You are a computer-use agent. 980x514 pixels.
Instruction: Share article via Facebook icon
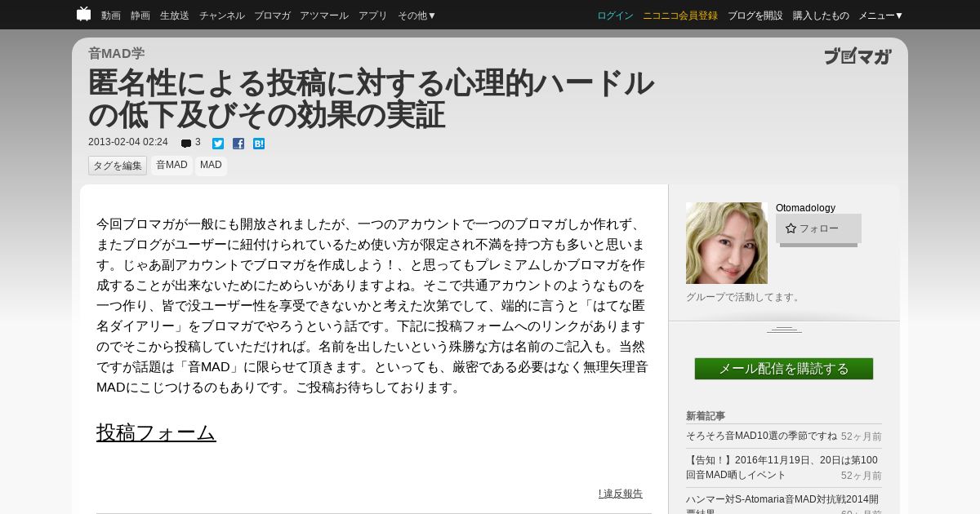click(x=238, y=144)
